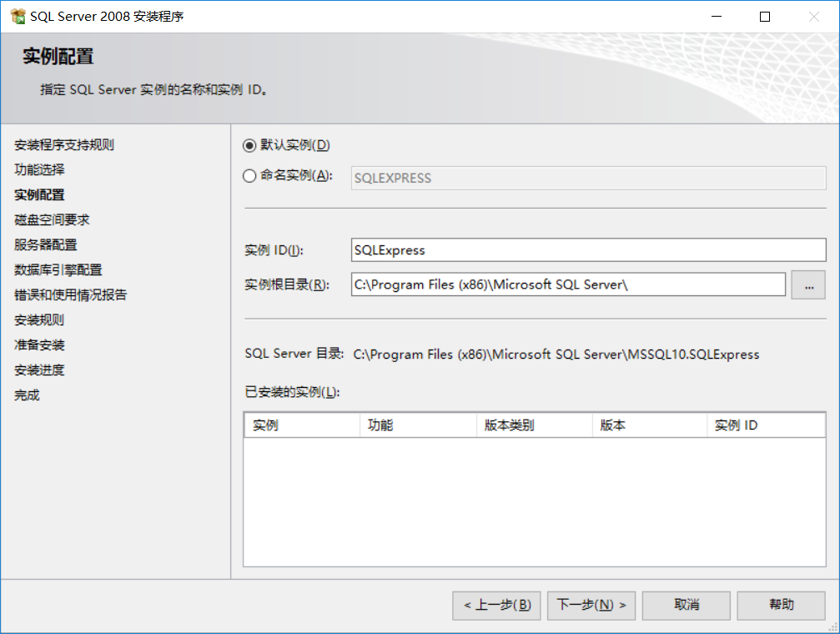Select the 安装程序支持规则 step
This screenshot has width=840, height=634.
pos(63,144)
